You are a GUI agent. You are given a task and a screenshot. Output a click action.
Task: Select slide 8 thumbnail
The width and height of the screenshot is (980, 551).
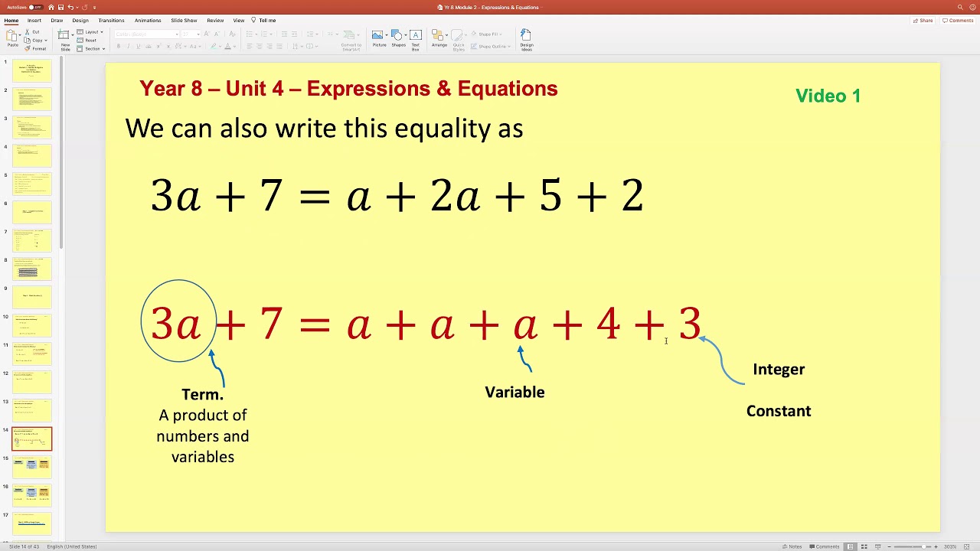(x=32, y=269)
